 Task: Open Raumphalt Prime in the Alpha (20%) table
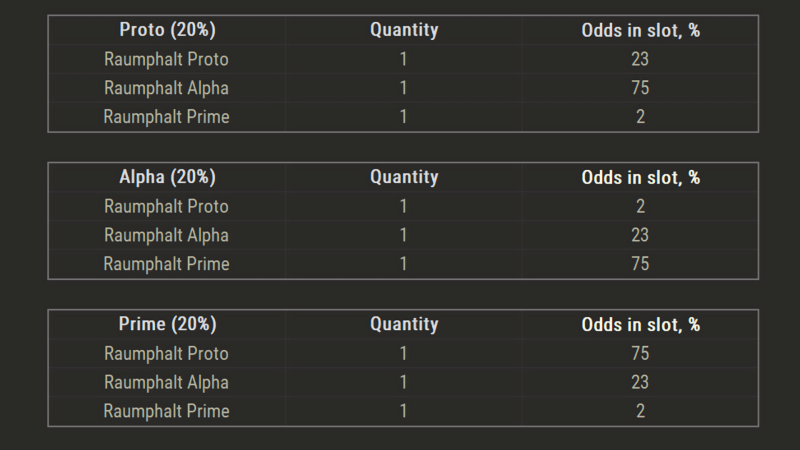(166, 264)
